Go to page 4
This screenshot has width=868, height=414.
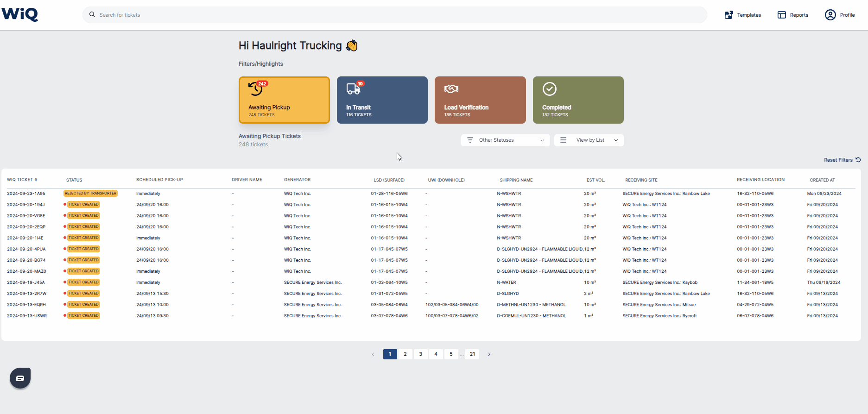tap(436, 354)
